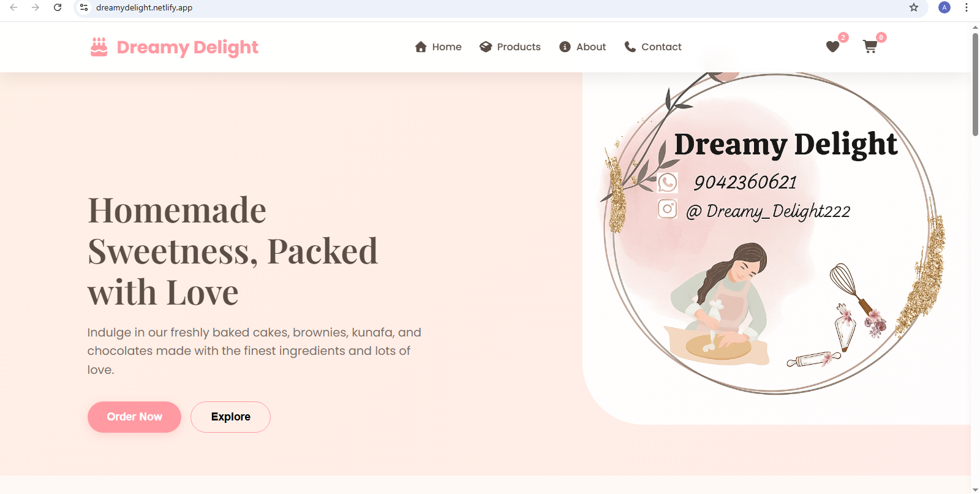Image resolution: width=980 pixels, height=494 pixels.
Task: View site information icon in address bar
Action: pos(85,7)
